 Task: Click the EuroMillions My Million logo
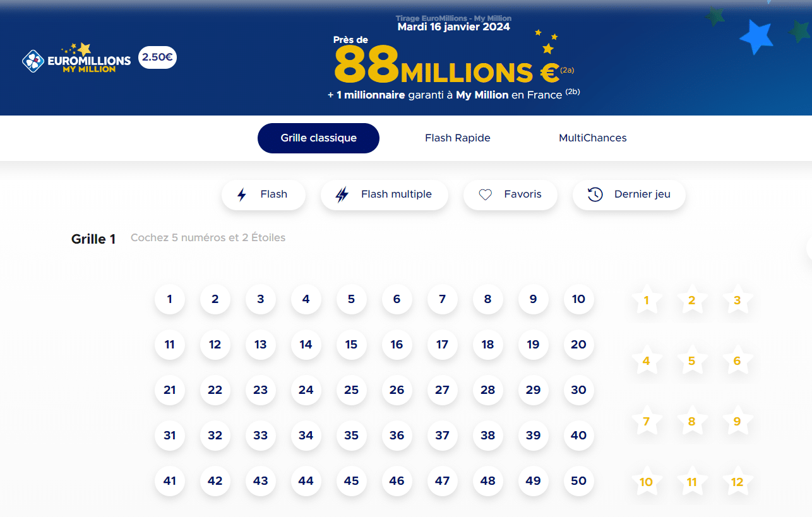tap(76, 58)
